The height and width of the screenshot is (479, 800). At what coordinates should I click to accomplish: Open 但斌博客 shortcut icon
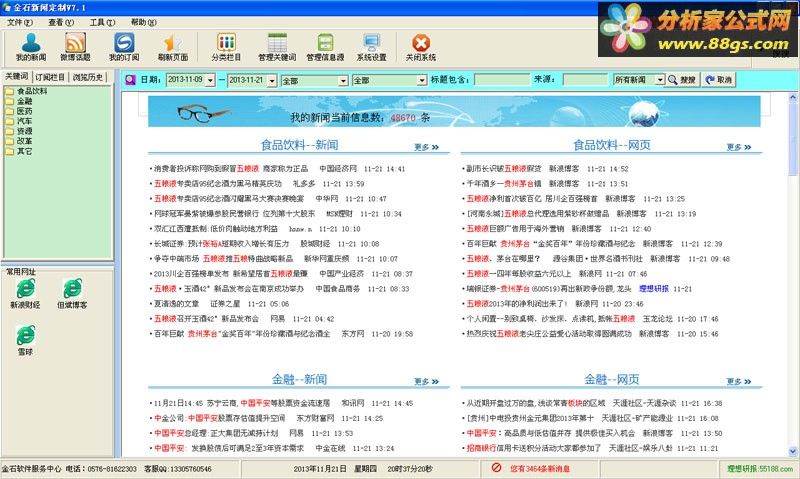(x=72, y=294)
